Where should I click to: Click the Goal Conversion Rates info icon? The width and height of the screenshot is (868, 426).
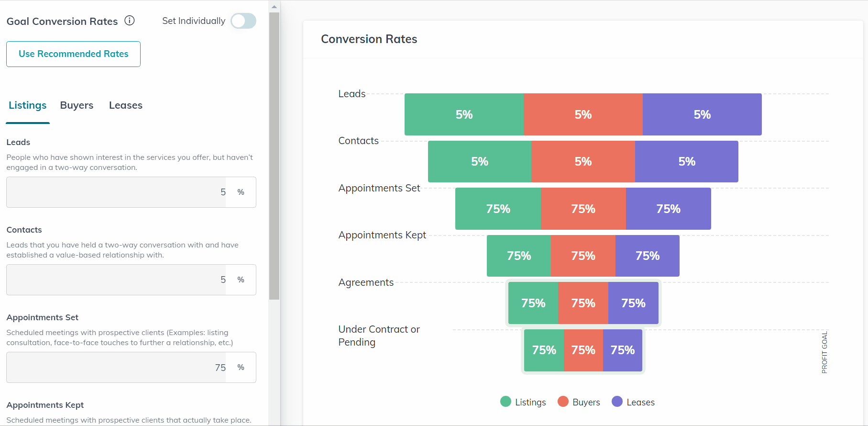point(130,21)
